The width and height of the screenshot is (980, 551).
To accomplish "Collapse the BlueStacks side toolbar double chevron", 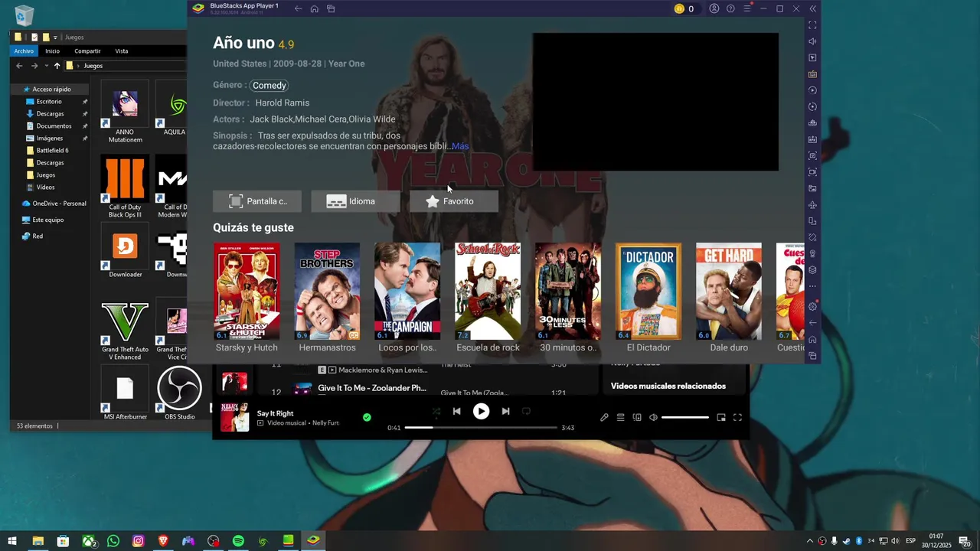I will coord(813,8).
